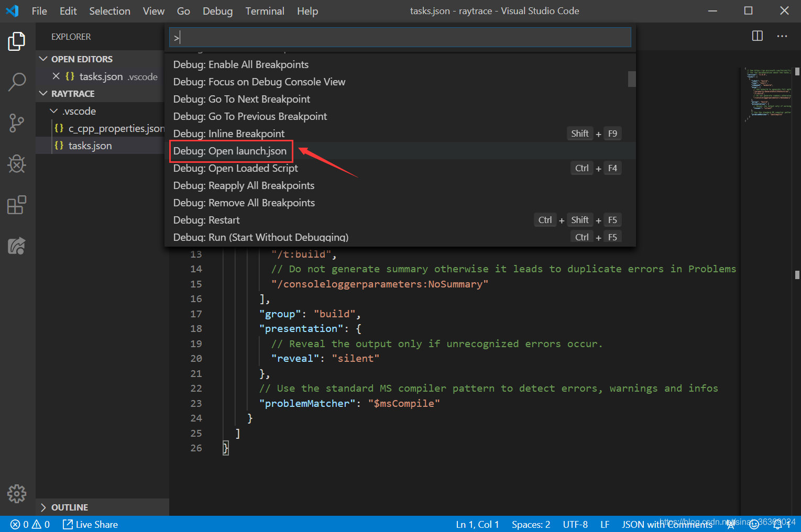Click the "presentation" key in editor
Screen dimensions: 801x532
pos(301,329)
